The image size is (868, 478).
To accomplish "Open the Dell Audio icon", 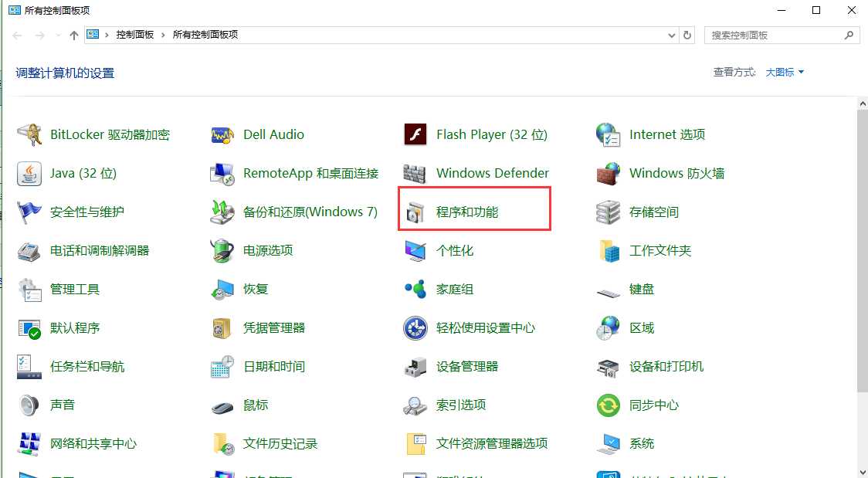I will [222, 134].
